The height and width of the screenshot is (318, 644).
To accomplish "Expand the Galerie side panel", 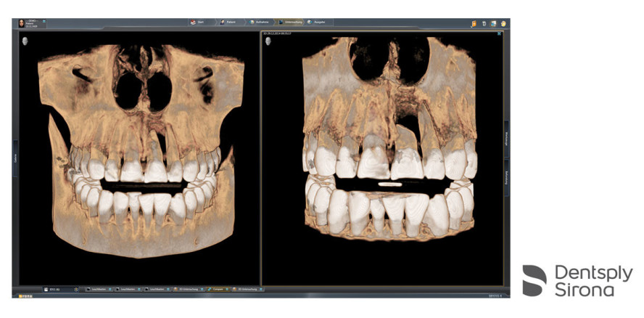I will (15, 155).
